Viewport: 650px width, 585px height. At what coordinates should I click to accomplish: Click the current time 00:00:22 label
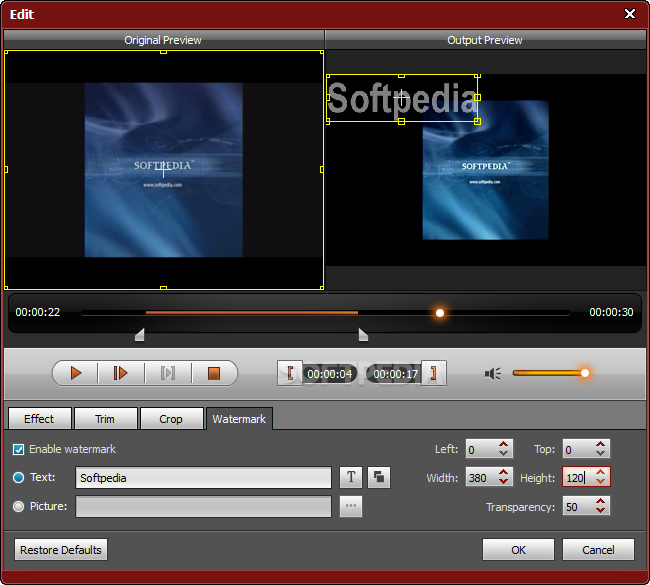coord(38,312)
